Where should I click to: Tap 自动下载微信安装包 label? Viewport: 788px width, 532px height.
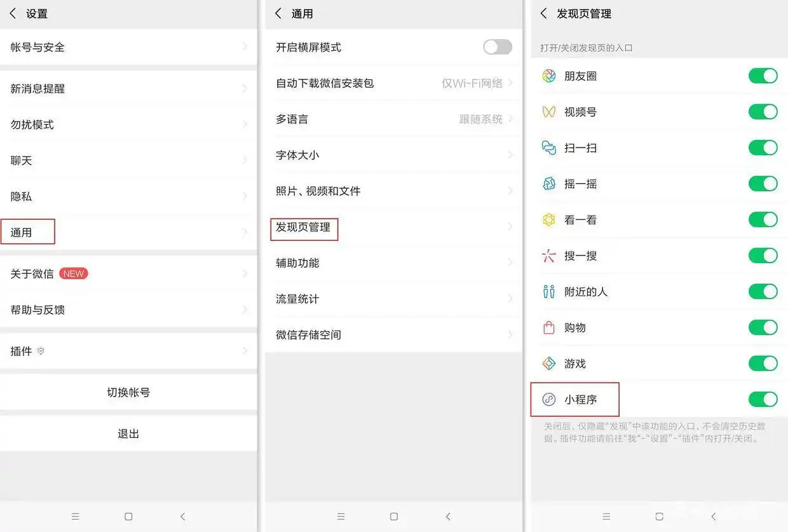coord(325,83)
